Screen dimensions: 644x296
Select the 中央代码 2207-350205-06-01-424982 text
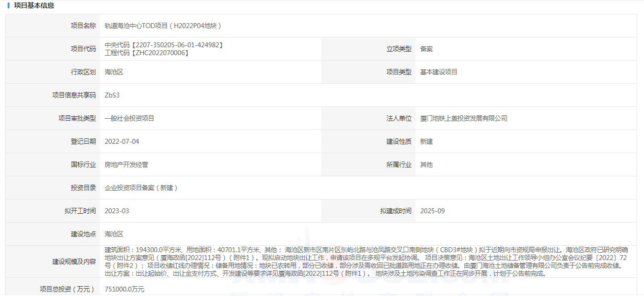(164, 45)
